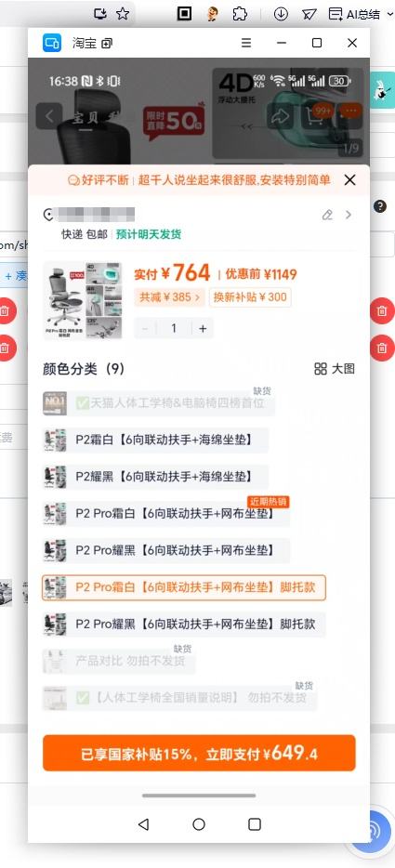395x868 pixels.
Task: Expand the 共减 ¥385 discount details
Action: click(169, 297)
